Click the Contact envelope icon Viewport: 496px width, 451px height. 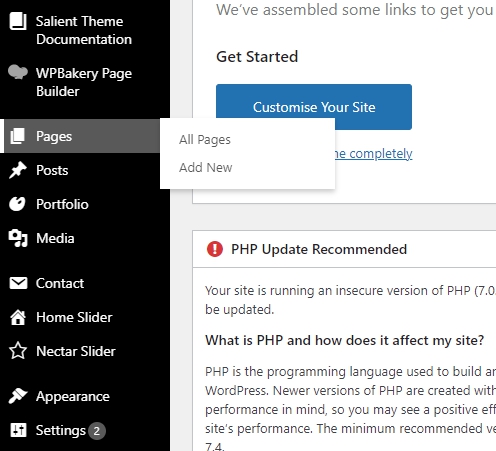18,283
